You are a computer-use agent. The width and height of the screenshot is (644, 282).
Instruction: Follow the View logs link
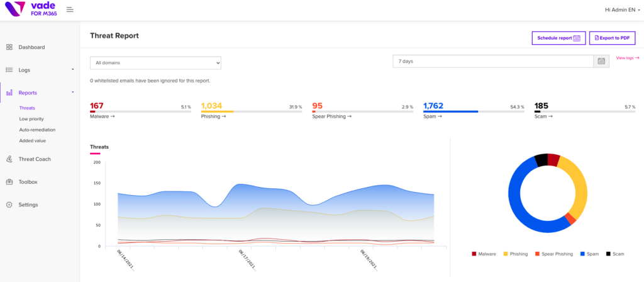pos(628,58)
